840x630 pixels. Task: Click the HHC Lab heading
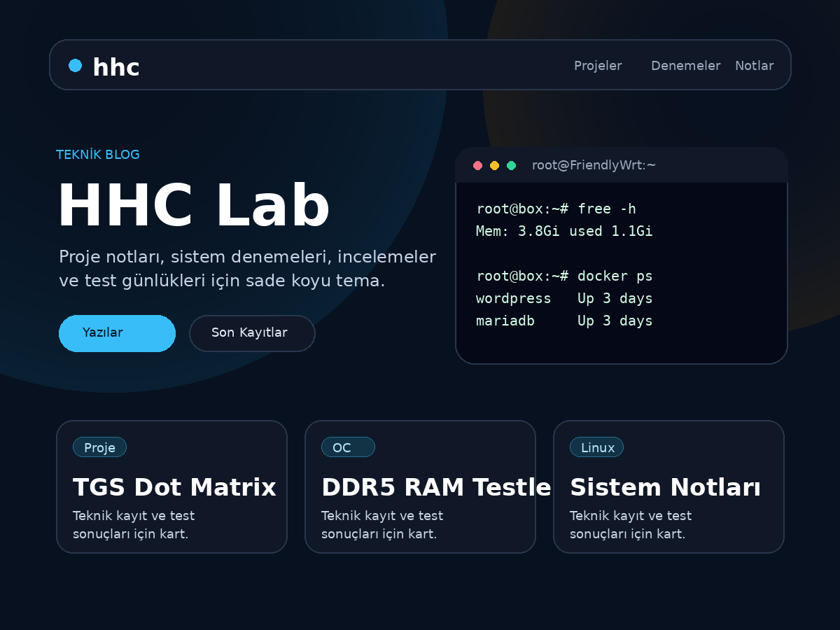tap(193, 206)
